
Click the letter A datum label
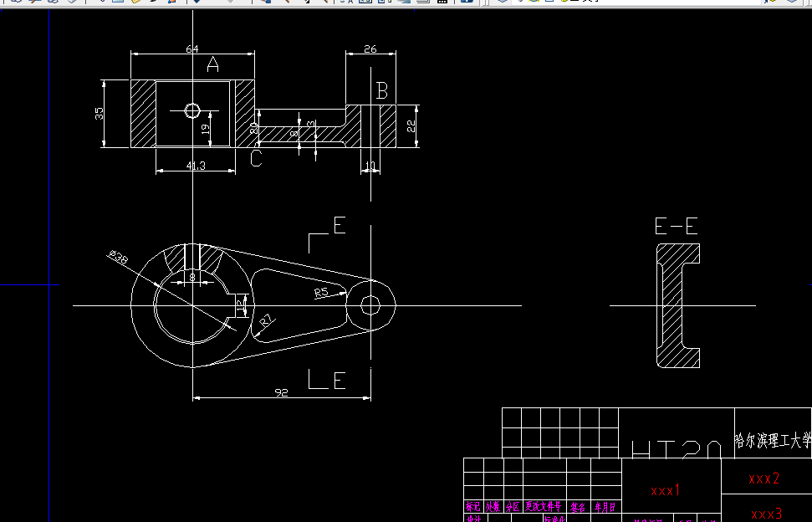(x=213, y=64)
